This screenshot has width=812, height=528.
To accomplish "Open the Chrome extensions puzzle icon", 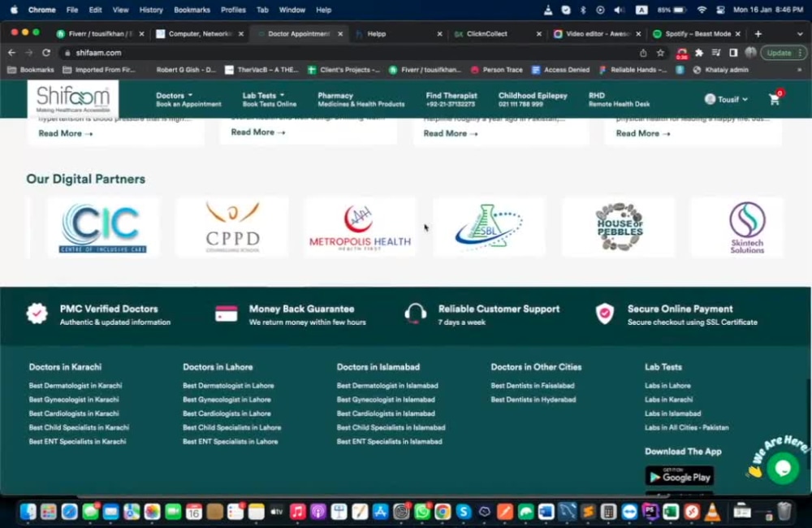I will tap(699, 53).
